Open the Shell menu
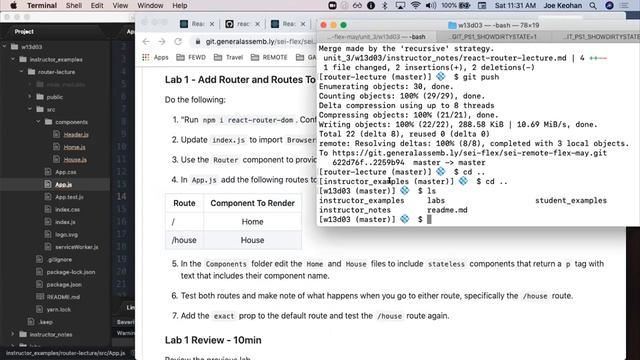The width and height of the screenshot is (640, 360). pos(74,5)
